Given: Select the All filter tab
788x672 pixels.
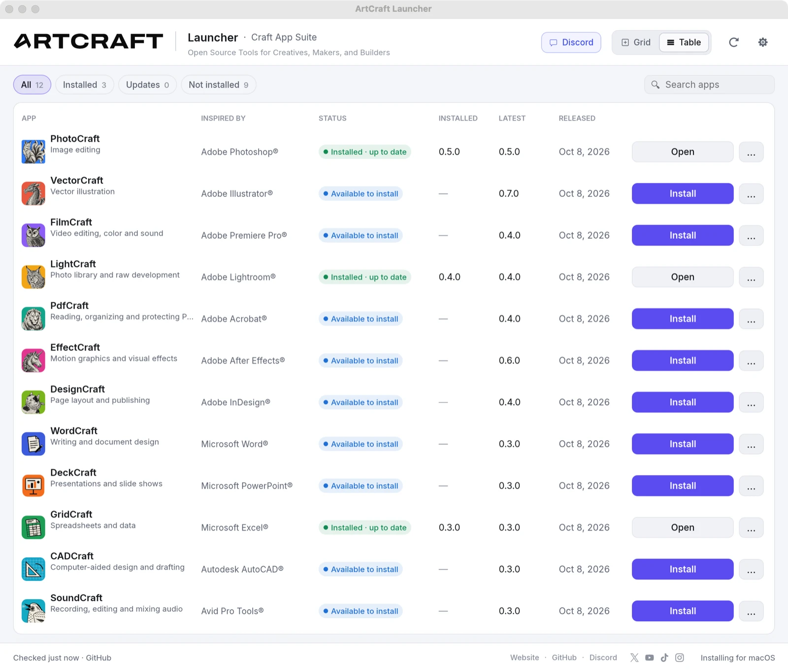Looking at the screenshot, I should [32, 85].
